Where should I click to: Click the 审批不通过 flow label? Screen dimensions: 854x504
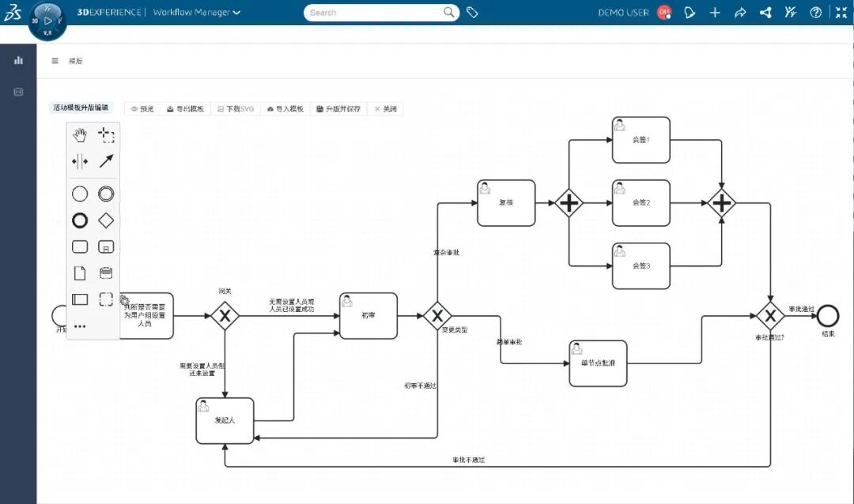[x=468, y=460]
